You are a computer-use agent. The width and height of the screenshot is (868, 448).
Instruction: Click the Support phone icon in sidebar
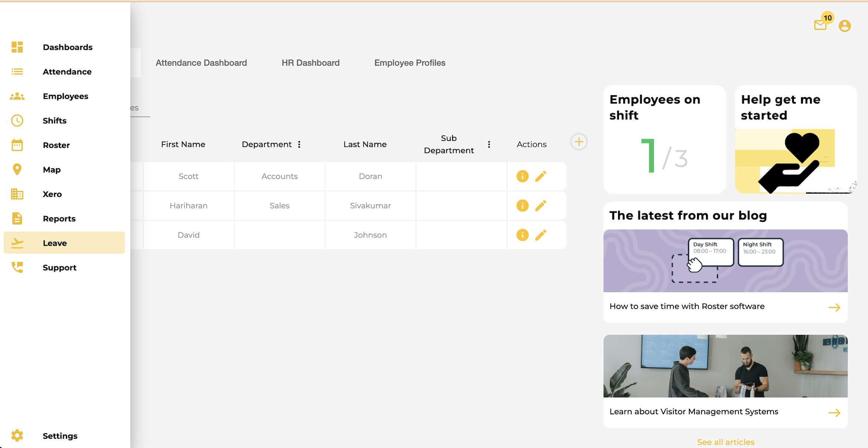[17, 267]
